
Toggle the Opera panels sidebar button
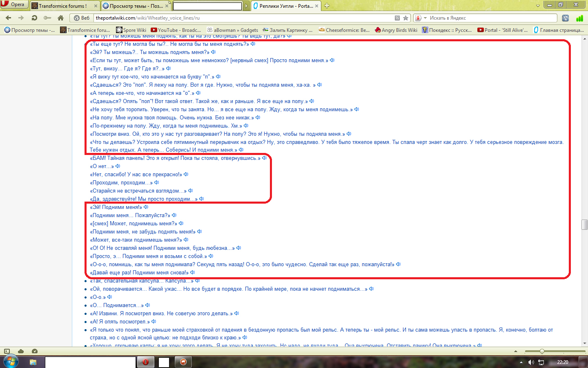[x=7, y=351]
